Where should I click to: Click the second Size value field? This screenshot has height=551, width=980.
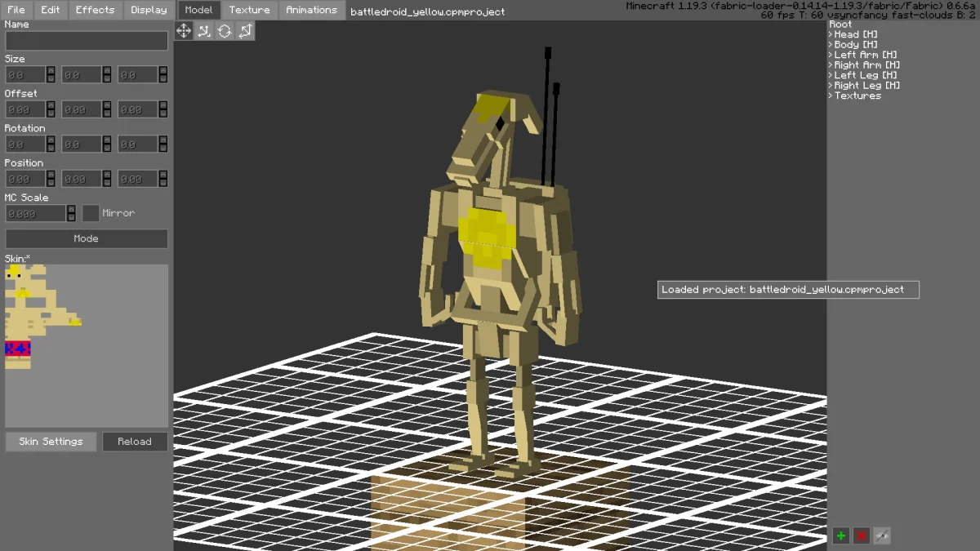[82, 75]
